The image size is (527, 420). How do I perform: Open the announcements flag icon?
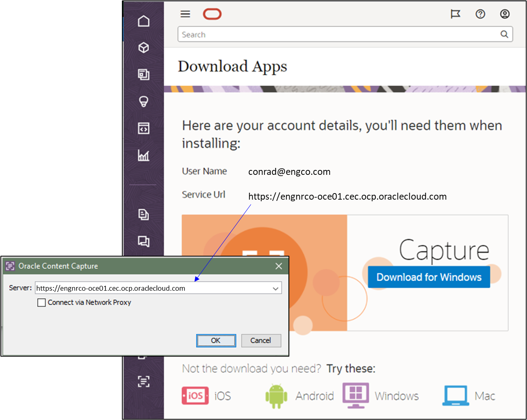click(455, 14)
